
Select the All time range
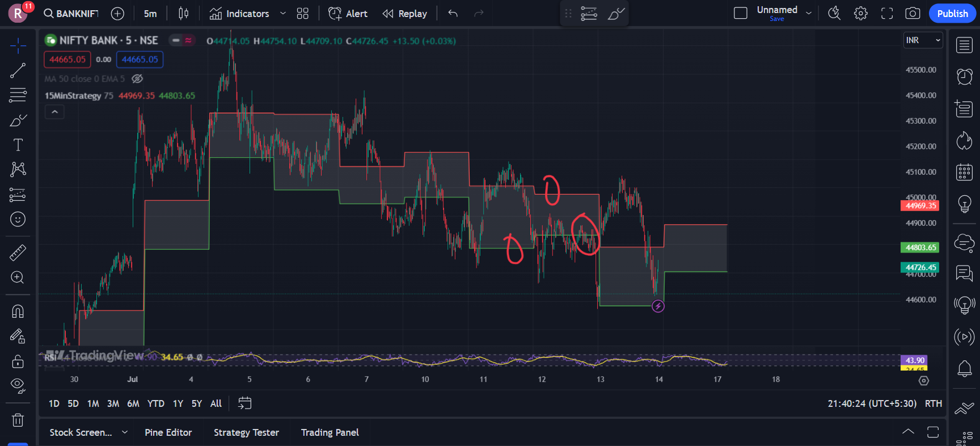point(216,403)
